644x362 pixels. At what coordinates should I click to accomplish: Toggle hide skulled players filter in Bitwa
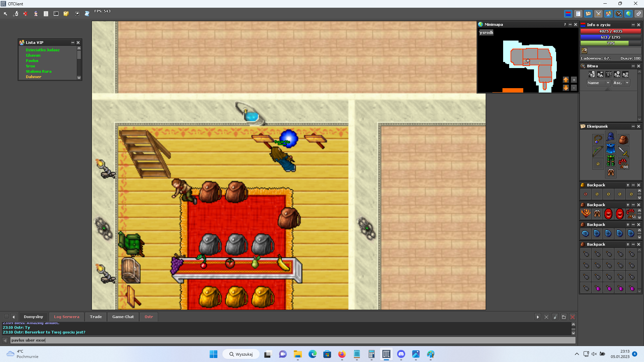coord(617,74)
